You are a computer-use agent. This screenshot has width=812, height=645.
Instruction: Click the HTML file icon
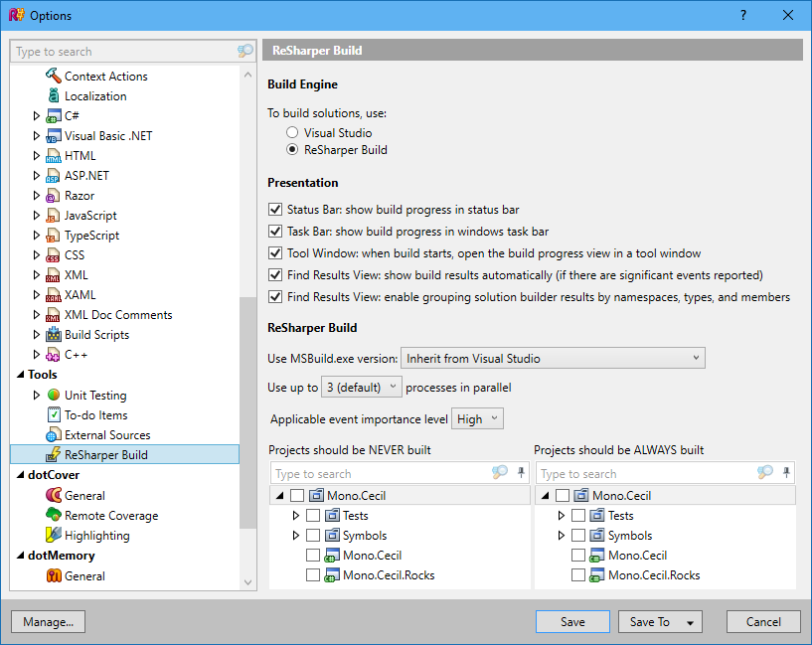tap(54, 156)
